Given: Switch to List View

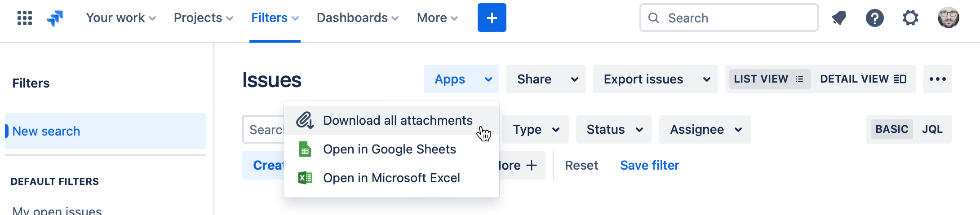Looking at the screenshot, I should point(769,79).
